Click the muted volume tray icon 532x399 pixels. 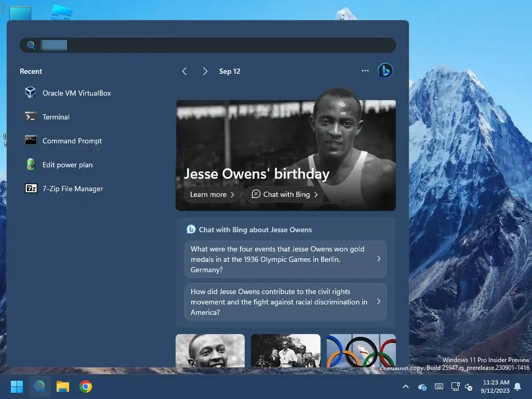click(469, 387)
